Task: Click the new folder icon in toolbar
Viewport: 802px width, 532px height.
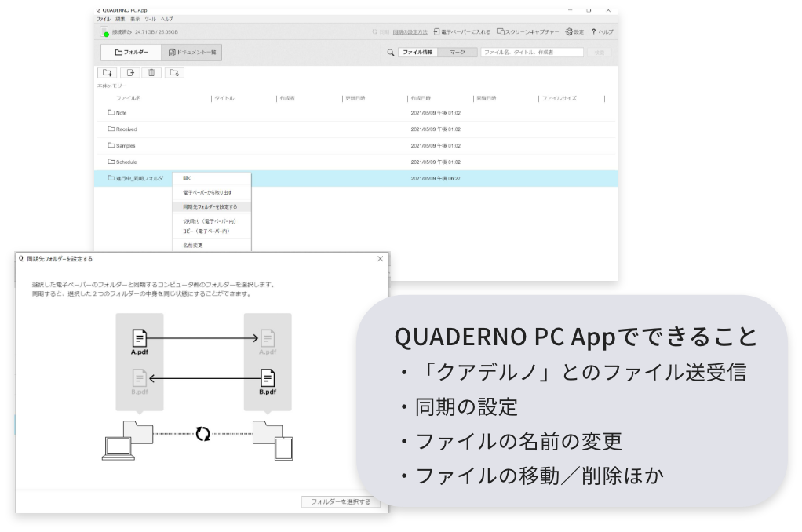Action: [108, 73]
